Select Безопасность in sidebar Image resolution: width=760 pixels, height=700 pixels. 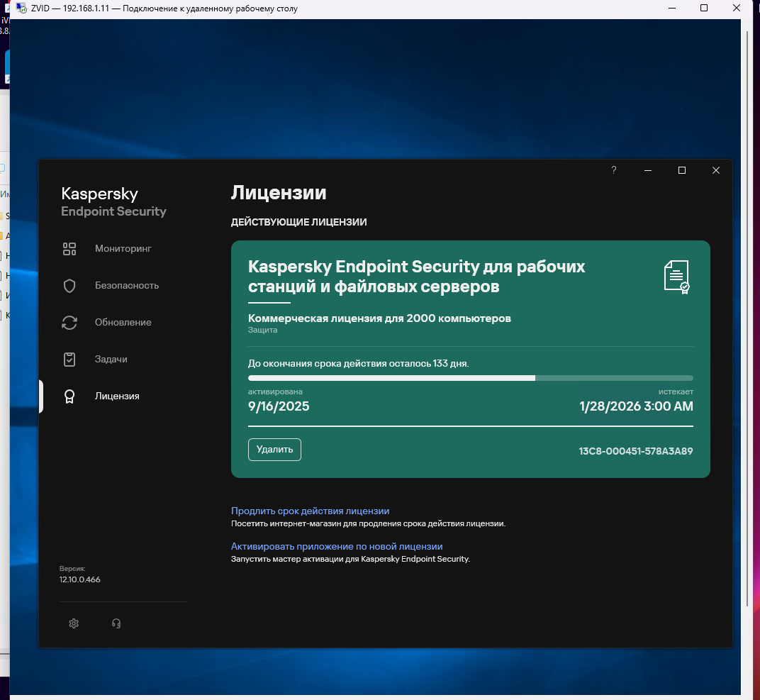[x=127, y=286]
